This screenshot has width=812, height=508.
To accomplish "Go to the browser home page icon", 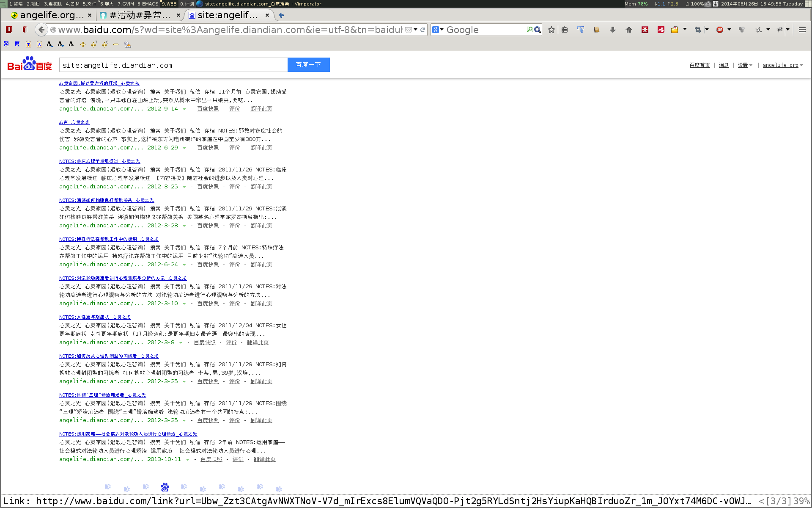I will (628, 30).
